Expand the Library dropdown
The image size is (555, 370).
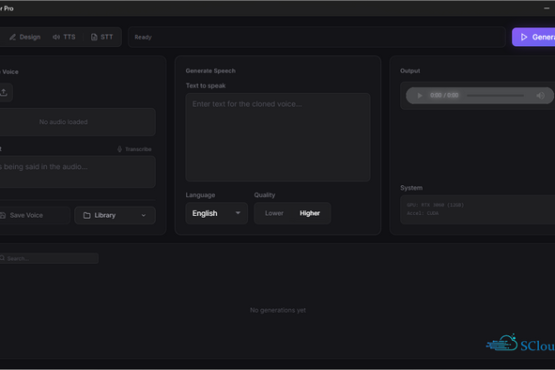115,215
